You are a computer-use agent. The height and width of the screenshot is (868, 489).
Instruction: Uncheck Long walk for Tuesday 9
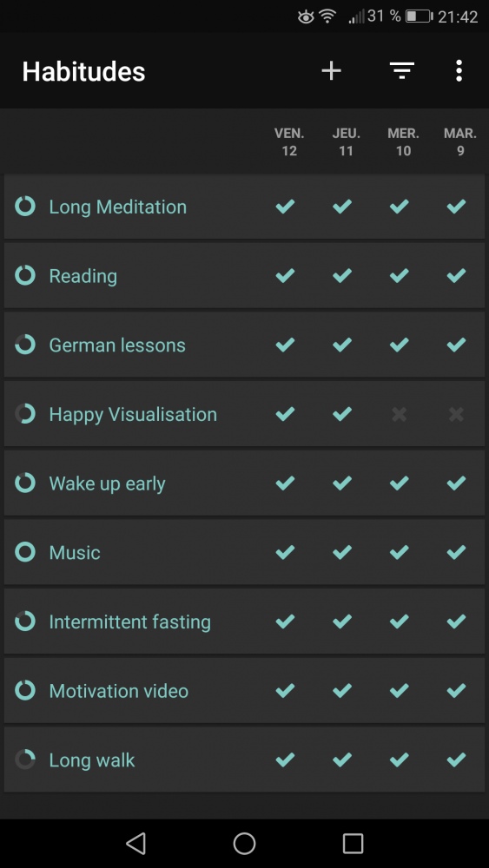click(456, 759)
